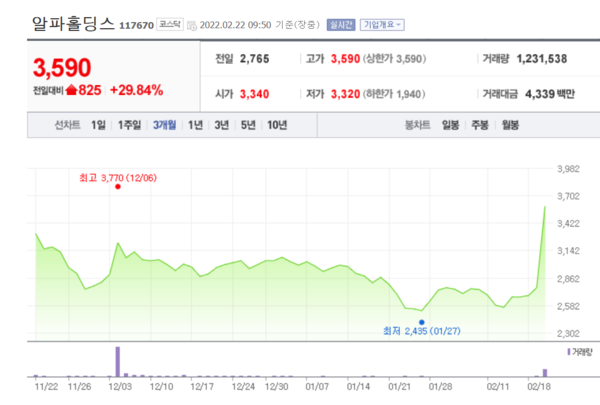
Task: Open the 기업개요 dropdown
Action: (382, 25)
